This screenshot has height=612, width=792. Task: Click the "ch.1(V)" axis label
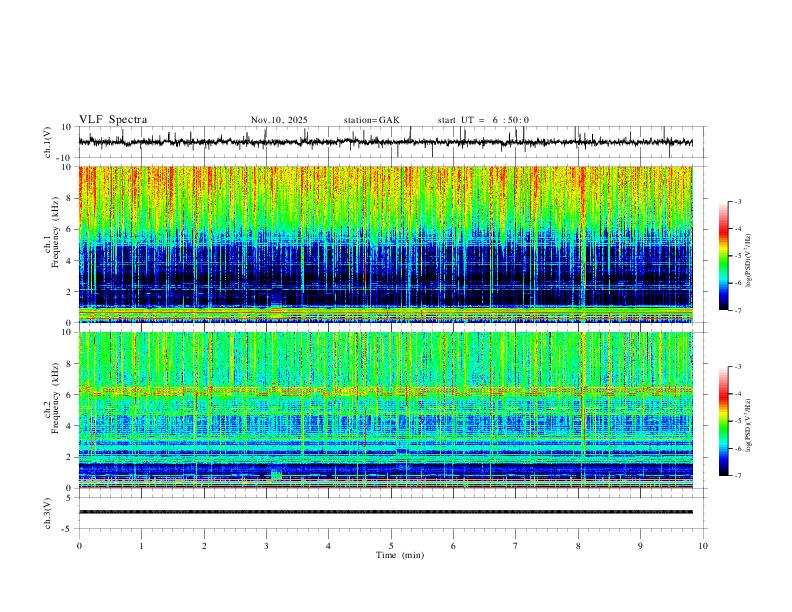coord(48,142)
